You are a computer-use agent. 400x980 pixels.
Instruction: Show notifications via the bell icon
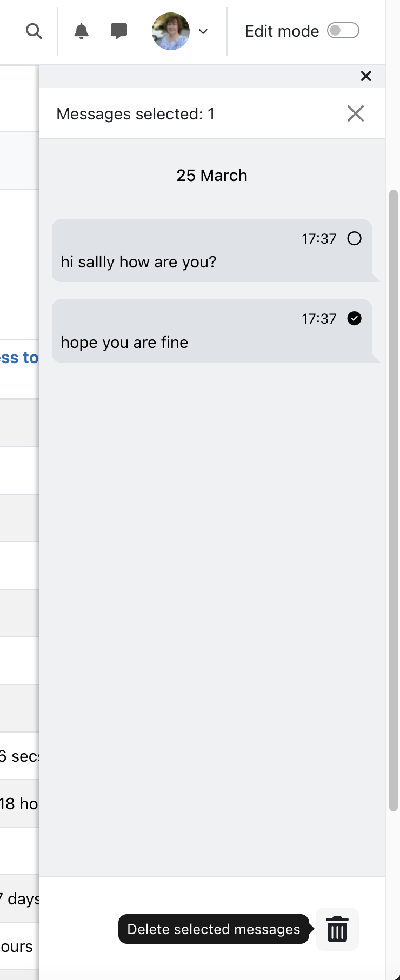pos(81,31)
